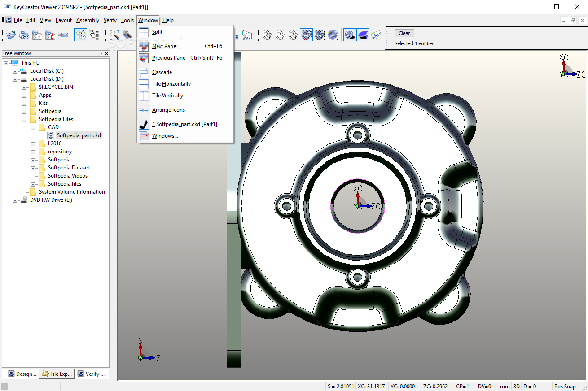Select Softpedia Videos folder
This screenshot has height=391, width=588.
point(67,176)
